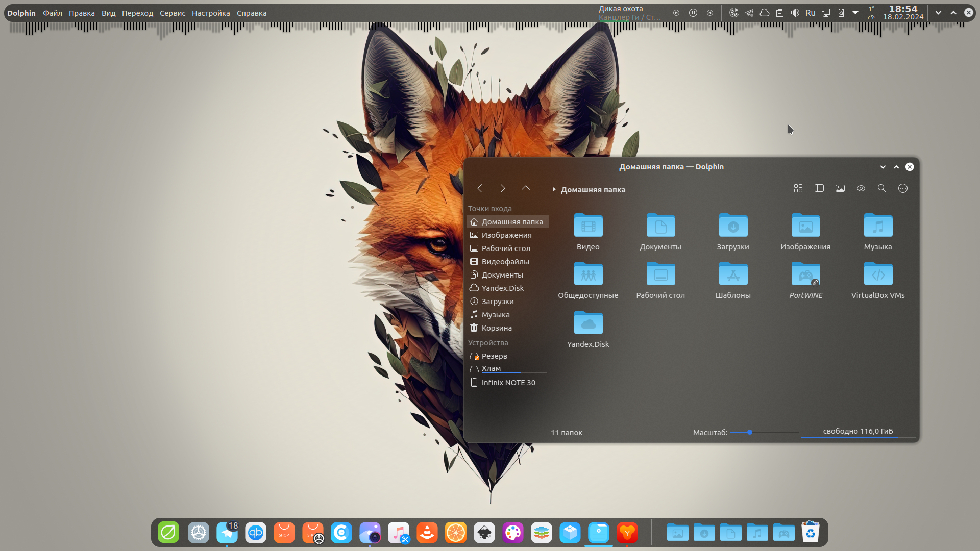Expand hidden system tray icons triangle
The height and width of the screenshot is (551, 980).
click(x=855, y=13)
